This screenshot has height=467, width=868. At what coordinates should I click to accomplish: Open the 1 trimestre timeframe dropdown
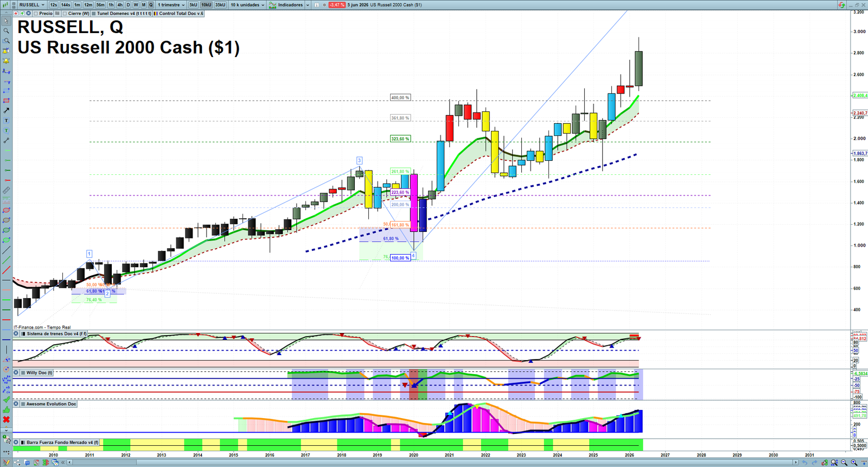coord(171,5)
